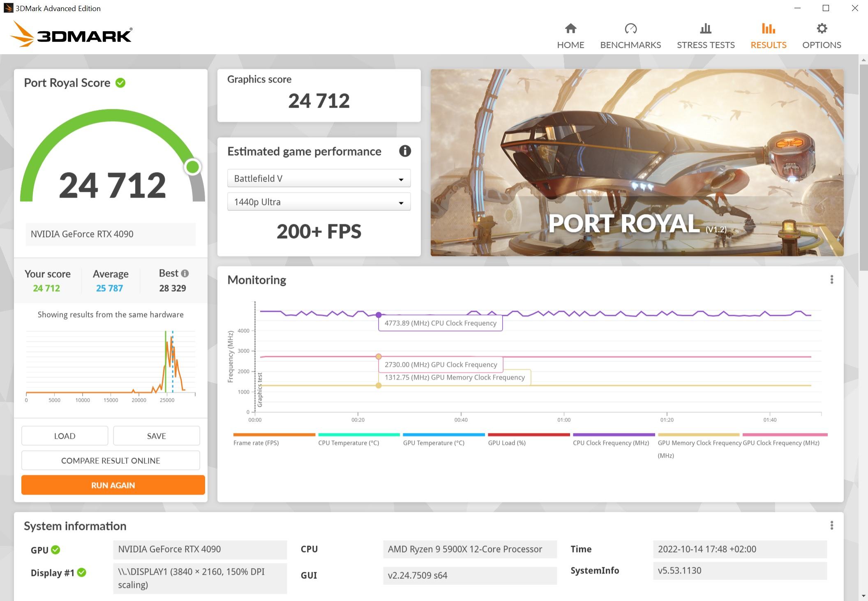Click the green score gauge knob
This screenshot has width=868, height=601.
point(192,167)
